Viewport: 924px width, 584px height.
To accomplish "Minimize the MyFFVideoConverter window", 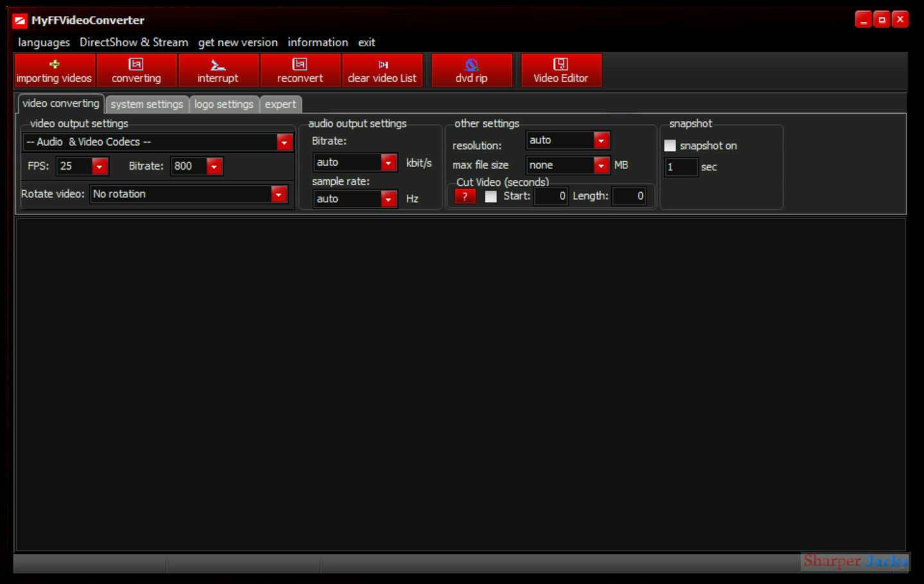I will tap(864, 20).
